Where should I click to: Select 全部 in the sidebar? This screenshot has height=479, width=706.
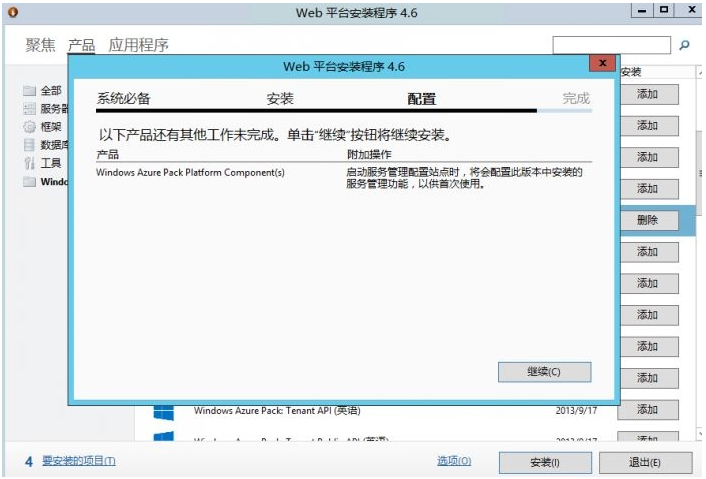coord(51,91)
